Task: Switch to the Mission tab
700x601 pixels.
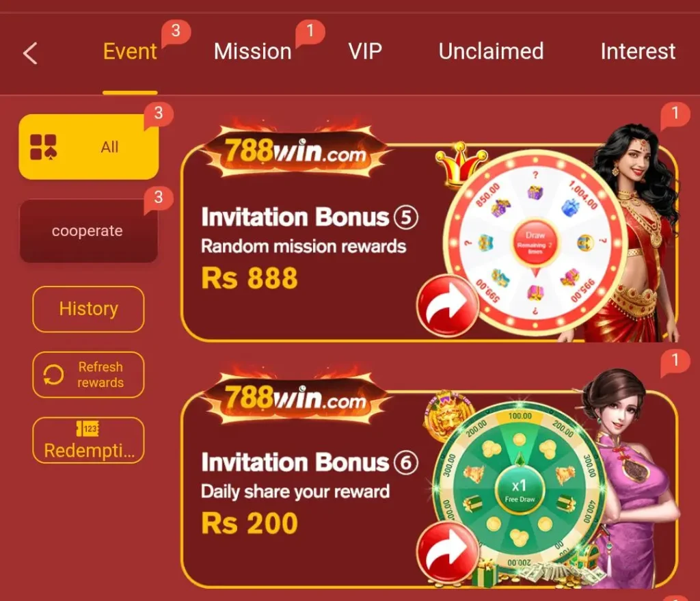Action: (253, 51)
